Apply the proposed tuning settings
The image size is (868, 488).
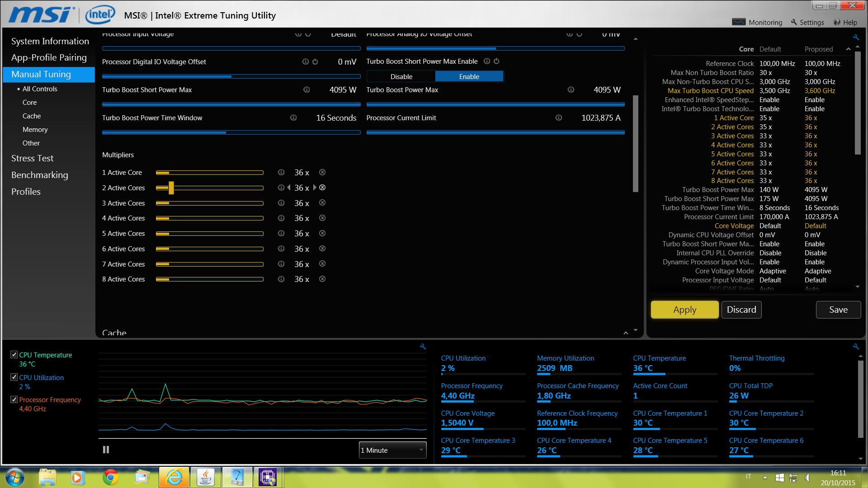click(684, 310)
